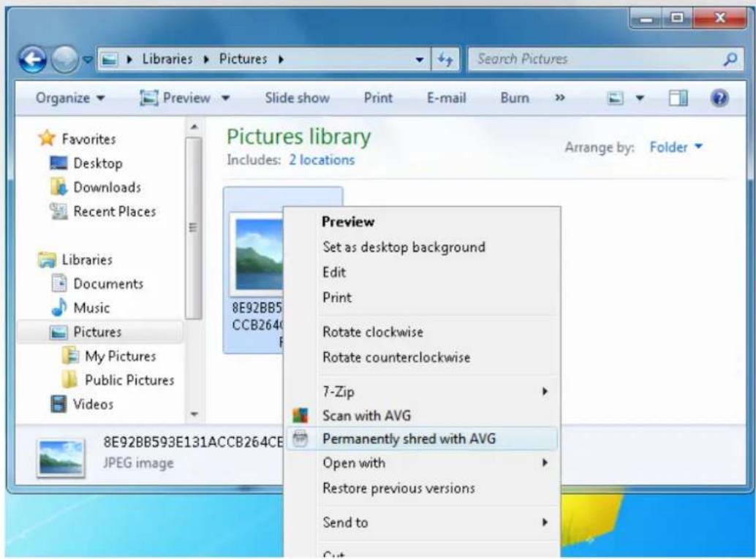This screenshot has width=756, height=559.
Task: Open the Open with submenu
Action: [422, 463]
